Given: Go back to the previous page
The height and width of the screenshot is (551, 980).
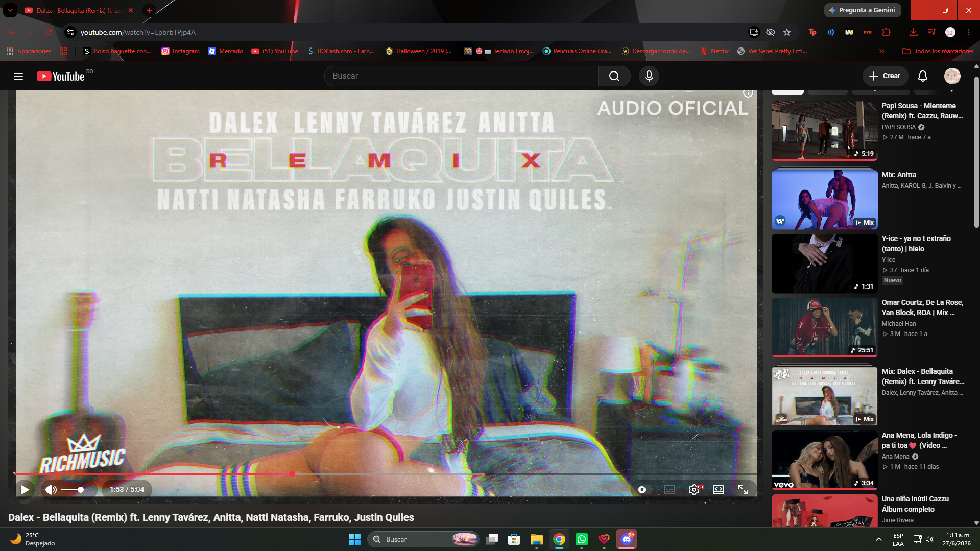Looking at the screenshot, I should (x=12, y=32).
